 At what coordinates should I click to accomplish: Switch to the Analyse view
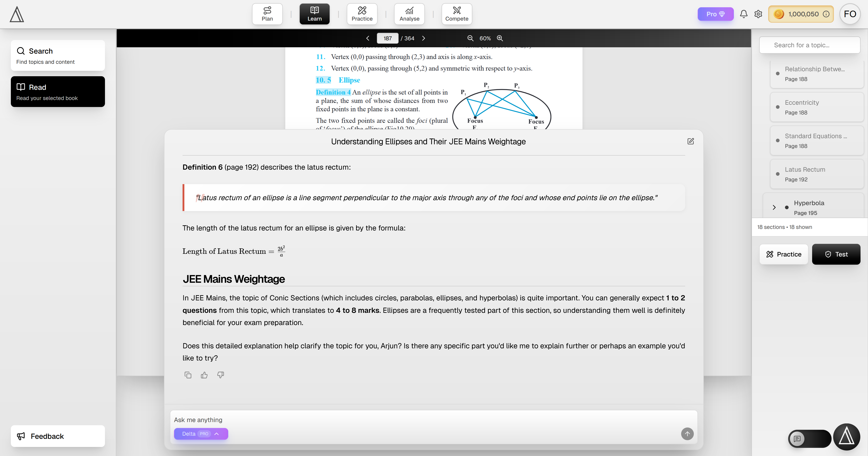(x=409, y=14)
